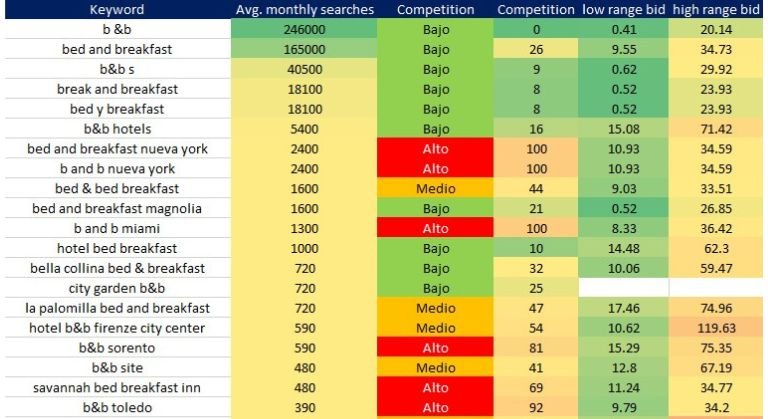Select the 'b&b toledo' keyword cell
This screenshot has height=419, width=768.
click(116, 407)
